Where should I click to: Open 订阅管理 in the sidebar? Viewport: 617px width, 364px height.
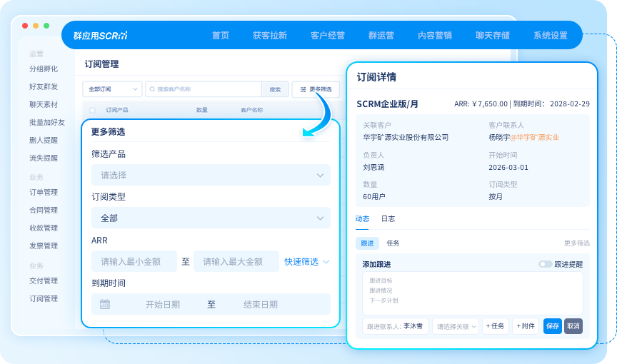44,299
